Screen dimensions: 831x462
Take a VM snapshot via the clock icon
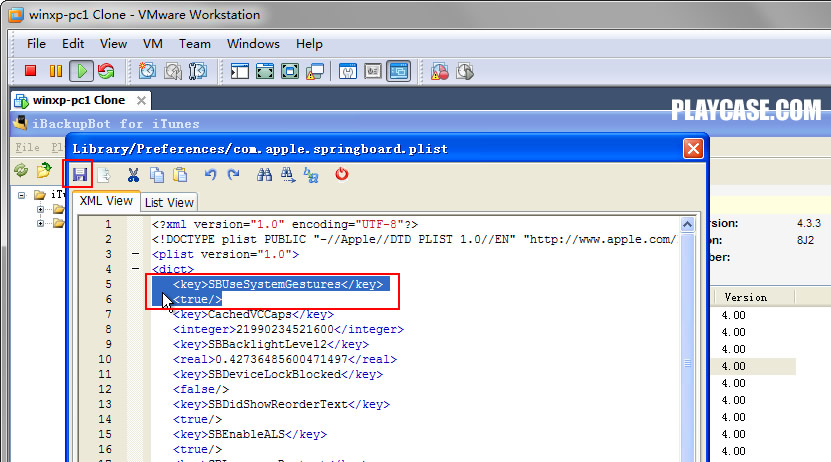click(147, 71)
